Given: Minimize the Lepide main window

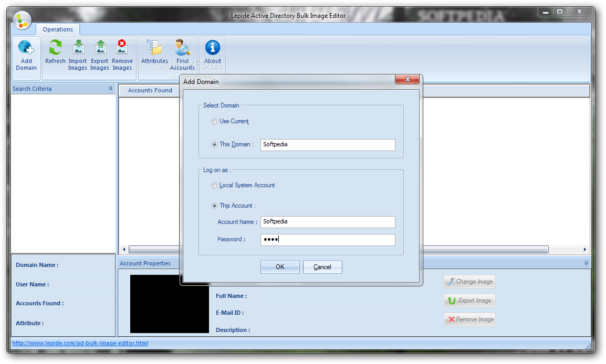Looking at the screenshot, I should coord(545,12).
